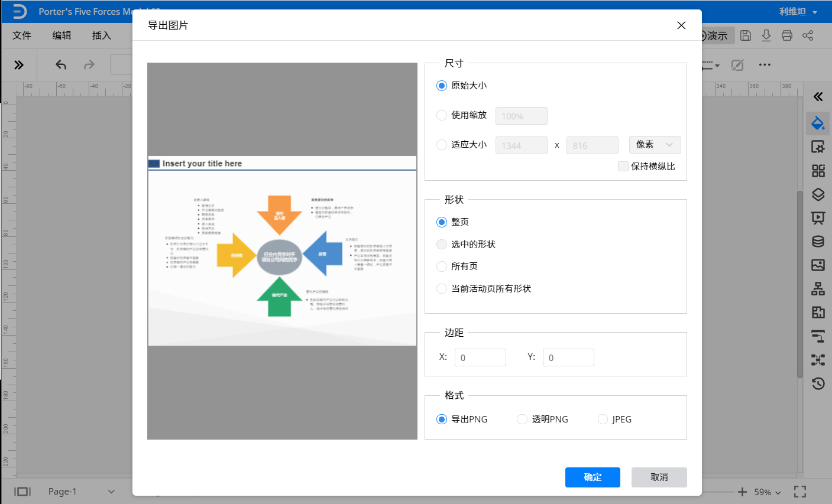Screen dimensions: 832x504
Task: Open the layers panel icon
Action: [x=818, y=194]
